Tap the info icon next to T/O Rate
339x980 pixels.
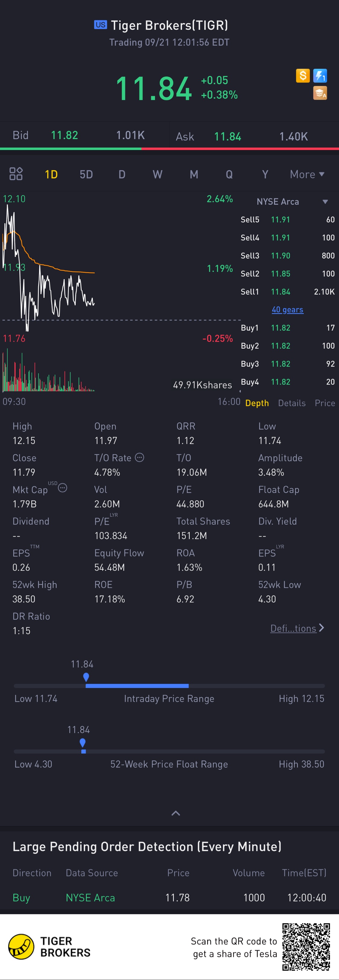coord(140,457)
